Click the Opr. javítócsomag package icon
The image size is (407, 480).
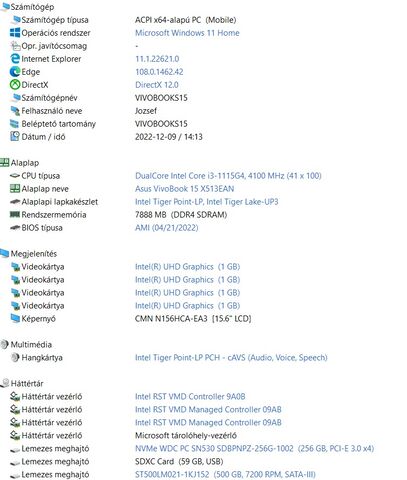click(15, 46)
